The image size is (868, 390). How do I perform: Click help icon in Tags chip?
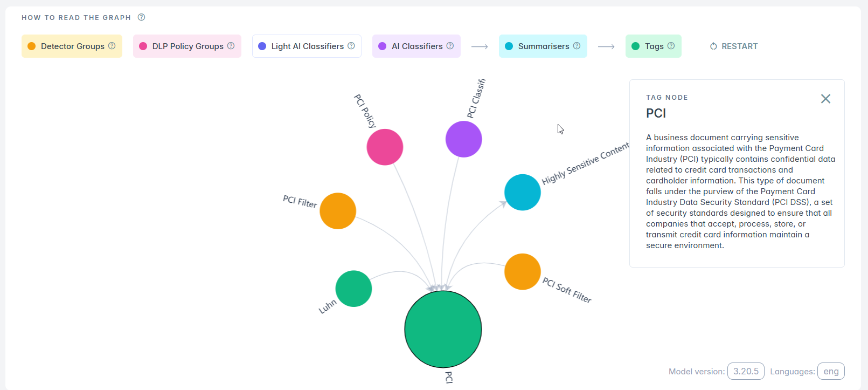[x=671, y=46]
